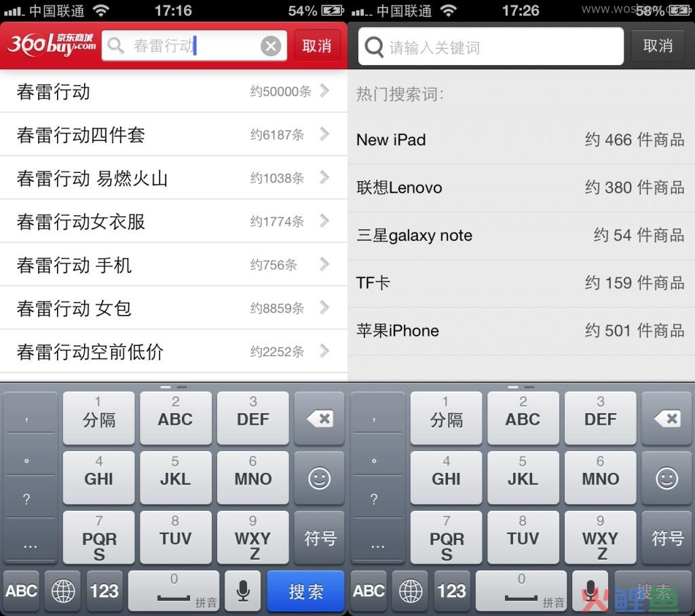Switch to ABC mode on right keyboard
The width and height of the screenshot is (695, 616).
369,591
